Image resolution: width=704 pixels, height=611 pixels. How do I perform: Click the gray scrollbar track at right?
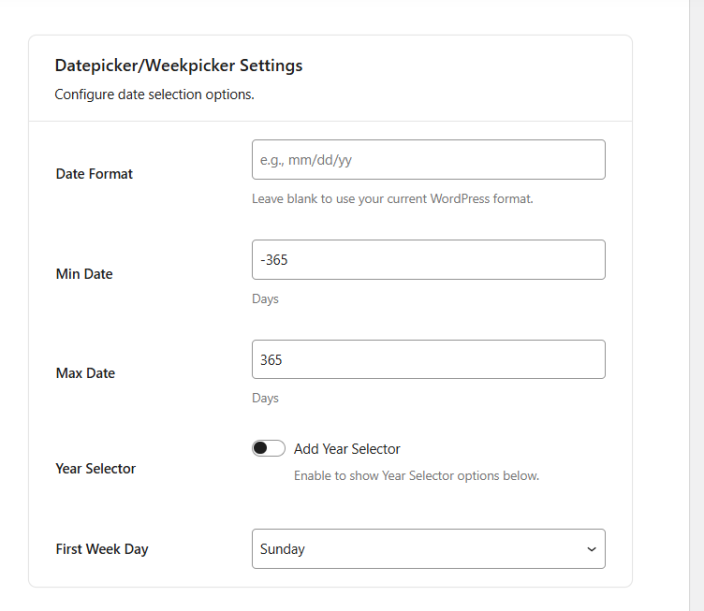pos(697,300)
